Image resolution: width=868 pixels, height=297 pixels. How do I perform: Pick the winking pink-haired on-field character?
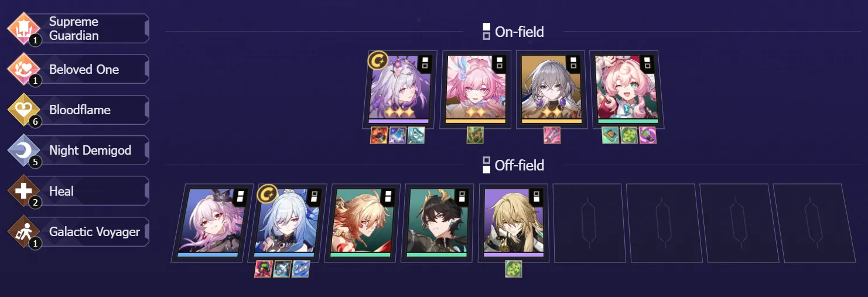626,89
